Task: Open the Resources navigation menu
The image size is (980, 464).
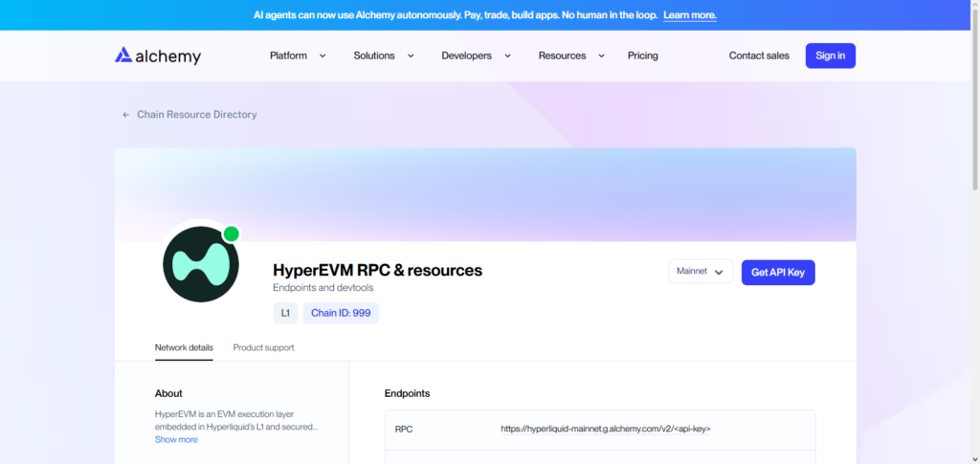Action: [x=562, y=55]
